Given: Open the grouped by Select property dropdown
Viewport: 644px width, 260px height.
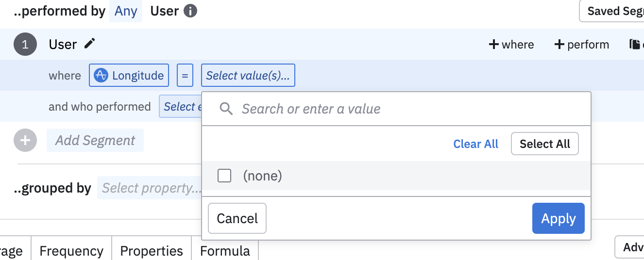Looking at the screenshot, I should click(x=150, y=188).
